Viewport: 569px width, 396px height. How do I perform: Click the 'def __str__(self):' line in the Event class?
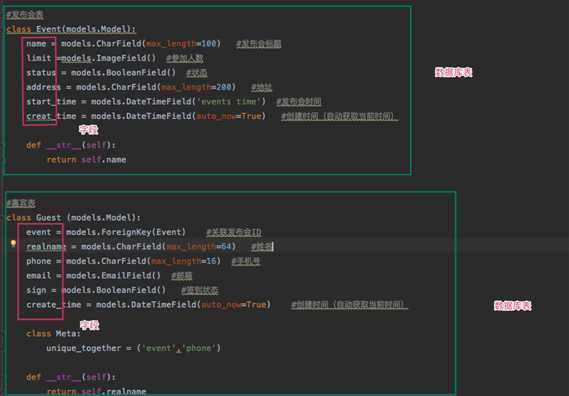pos(71,145)
